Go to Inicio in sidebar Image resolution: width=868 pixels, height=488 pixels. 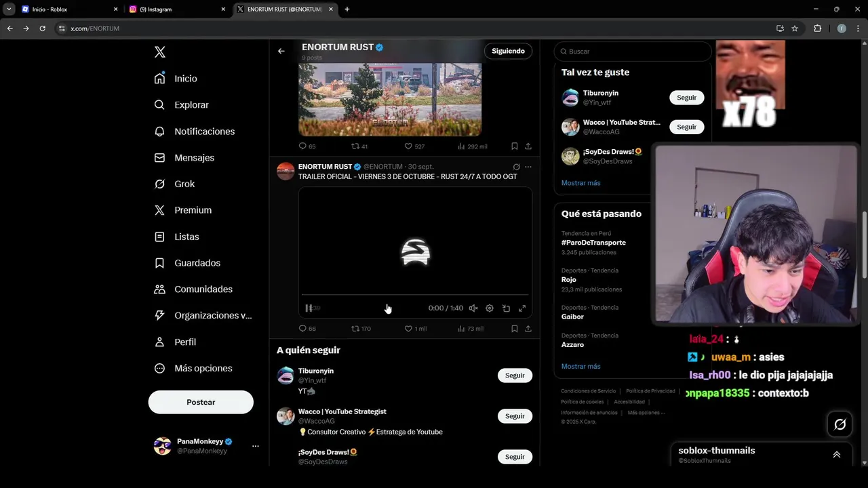(176, 79)
